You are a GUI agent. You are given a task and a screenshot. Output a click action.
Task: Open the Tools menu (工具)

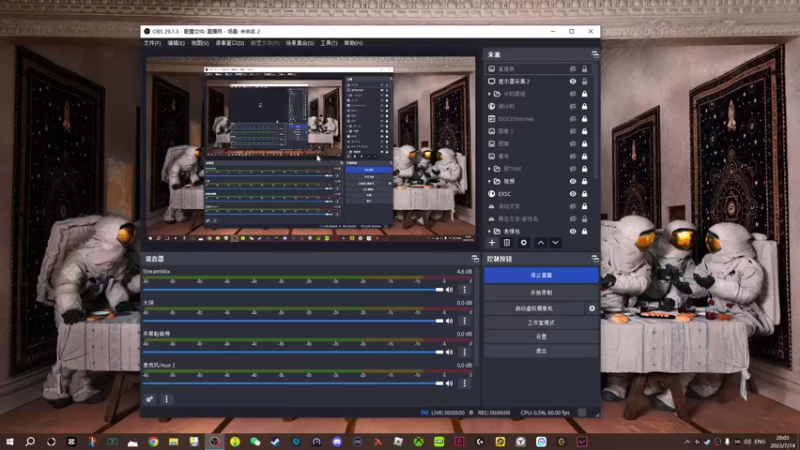click(329, 43)
